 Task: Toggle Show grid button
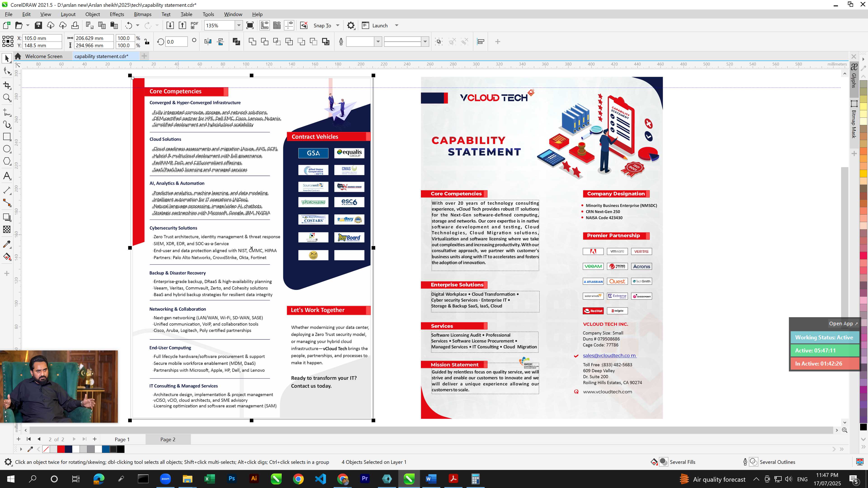point(277,25)
